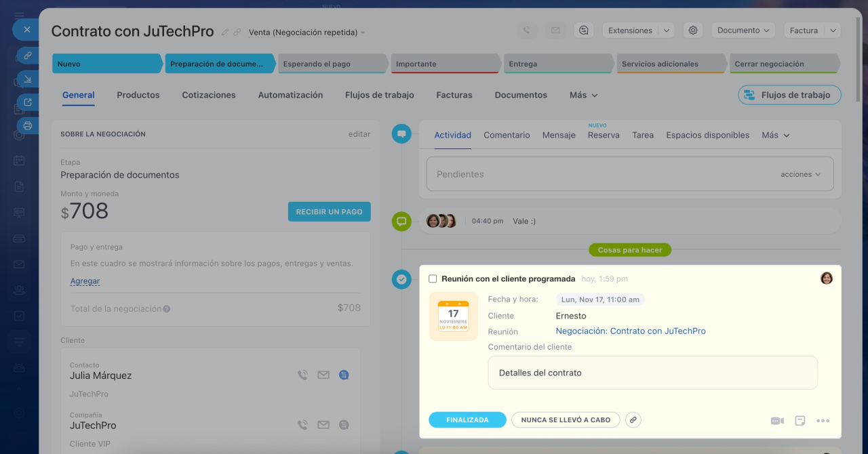Screen dimensions: 868x454
Task: Open the 'acciones' dropdown in Pendientes
Action: coord(800,174)
